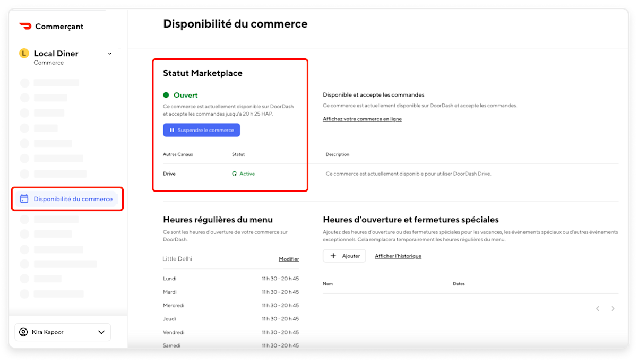Go to previous page with left chevron
This screenshot has height=364, width=637.
(x=598, y=308)
